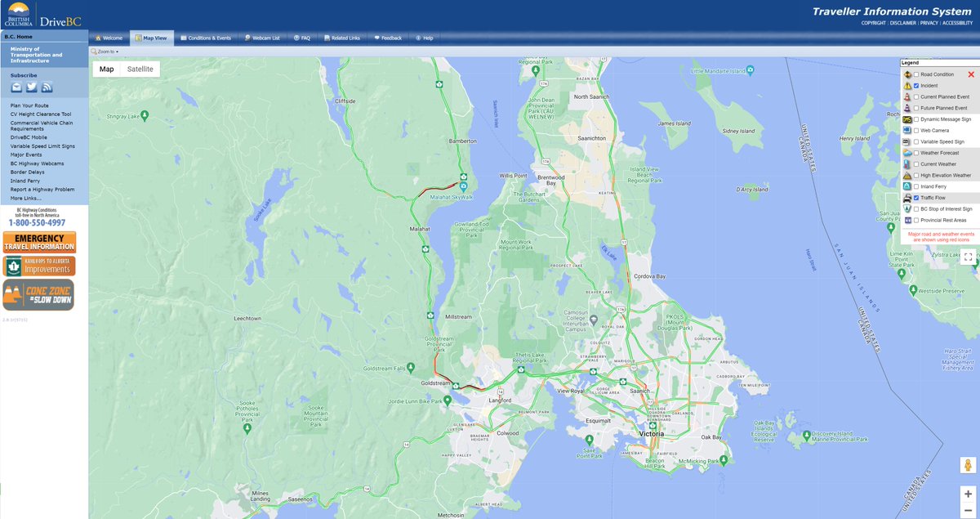Click the Twitter icon in the Subscribe section
980x519 pixels.
point(31,86)
